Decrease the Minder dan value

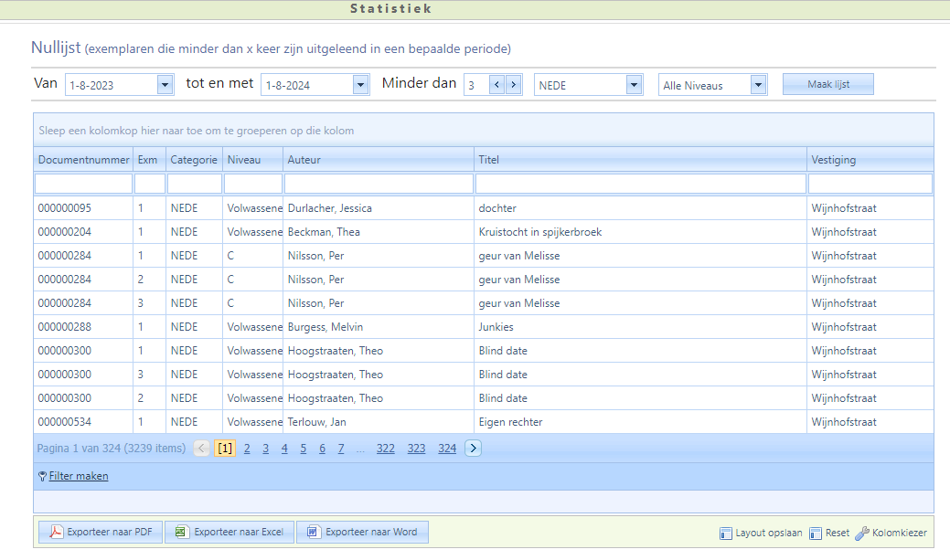pos(497,85)
